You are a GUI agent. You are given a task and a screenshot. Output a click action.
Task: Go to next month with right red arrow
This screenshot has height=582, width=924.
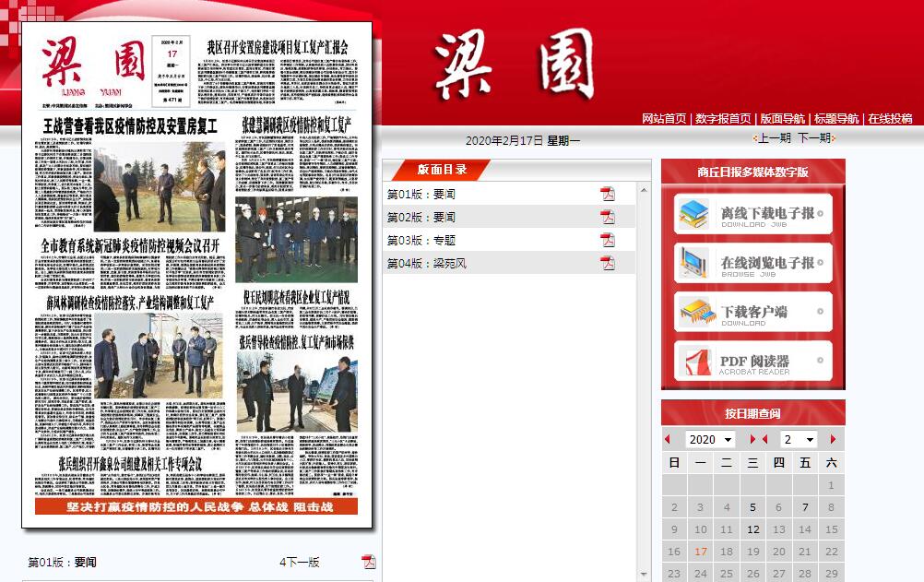tap(834, 440)
